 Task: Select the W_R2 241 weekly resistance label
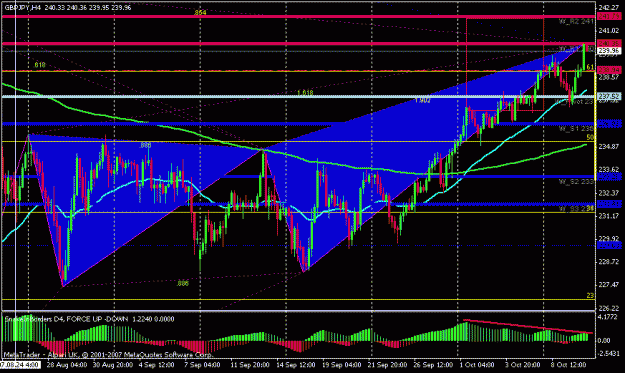point(576,22)
